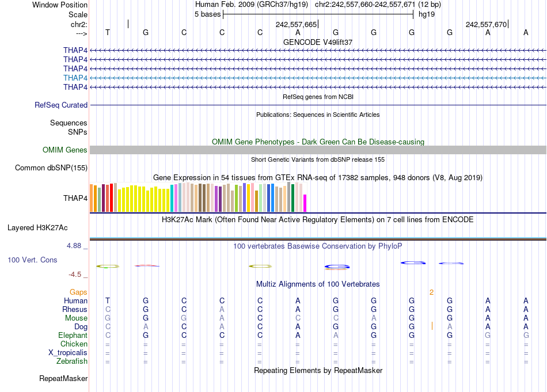This screenshot has width=547, height=392.
Task: Click 'Repeating Elements by RepeatMasker' title
Action: pyautogui.click(x=318, y=370)
